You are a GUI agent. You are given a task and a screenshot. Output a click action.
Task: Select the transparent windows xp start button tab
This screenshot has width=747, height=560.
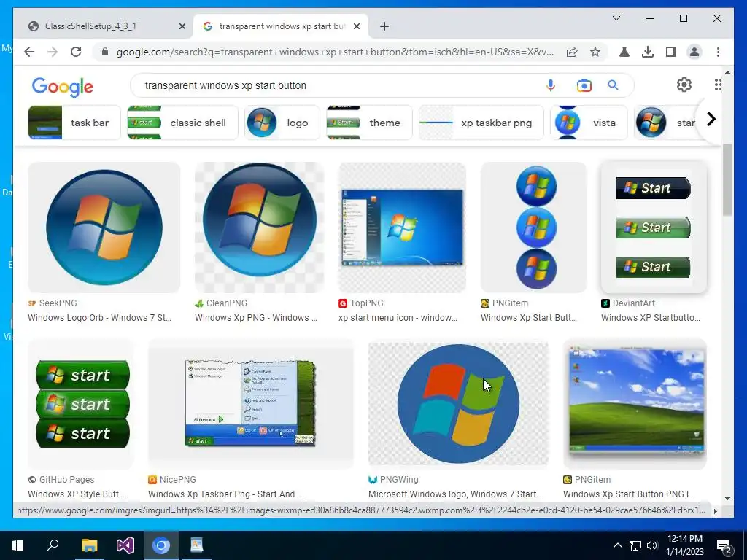[x=281, y=26]
